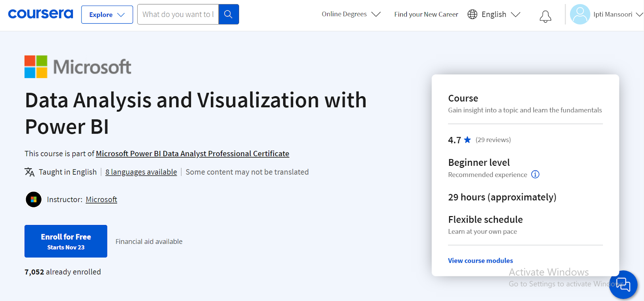Open the Microsoft instructor link
The image size is (644, 301).
[101, 200]
